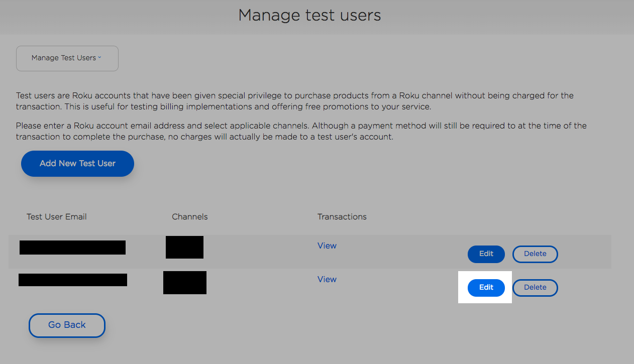Select the Channels column header
Image resolution: width=634 pixels, height=364 pixels.
pyautogui.click(x=190, y=217)
